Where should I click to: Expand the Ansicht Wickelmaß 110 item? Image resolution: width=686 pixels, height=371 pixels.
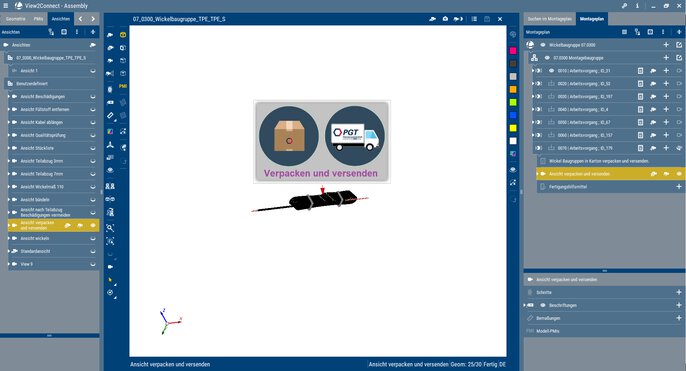click(x=9, y=187)
